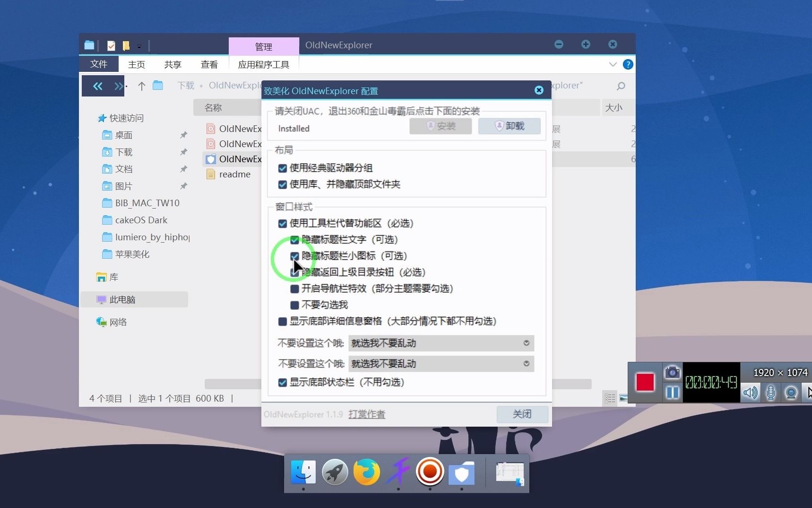Expand the ribbon with the chevron arrow
The height and width of the screenshot is (508, 812).
pyautogui.click(x=612, y=64)
